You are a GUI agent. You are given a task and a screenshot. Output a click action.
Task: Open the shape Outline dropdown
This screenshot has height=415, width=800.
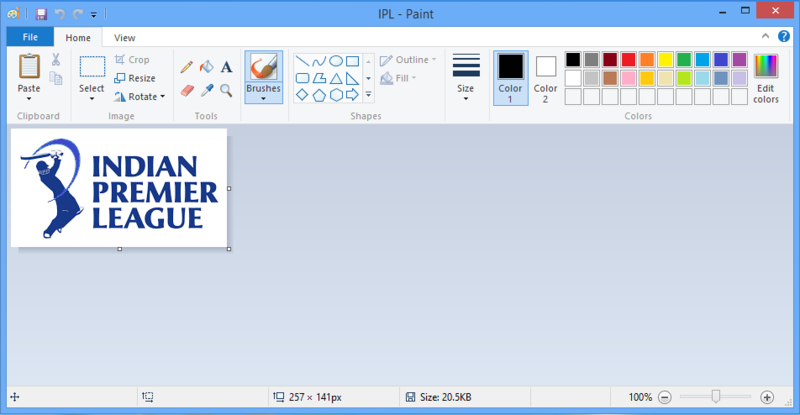coord(408,60)
